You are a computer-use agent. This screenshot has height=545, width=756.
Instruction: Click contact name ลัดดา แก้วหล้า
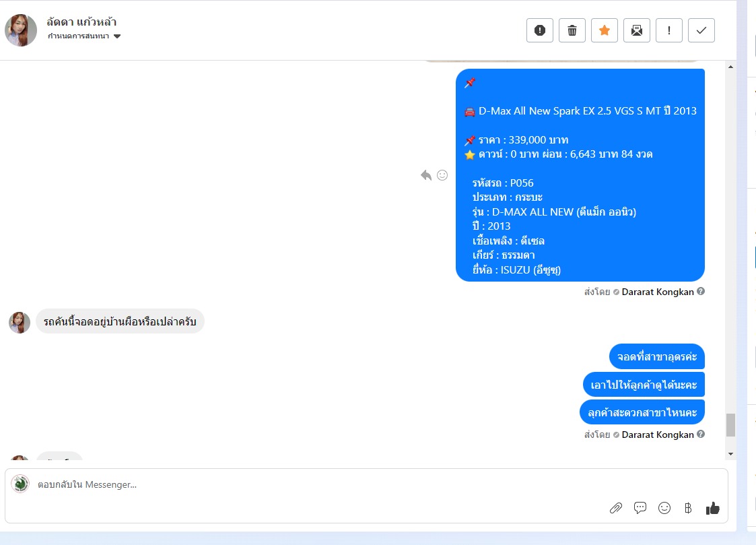pos(81,22)
